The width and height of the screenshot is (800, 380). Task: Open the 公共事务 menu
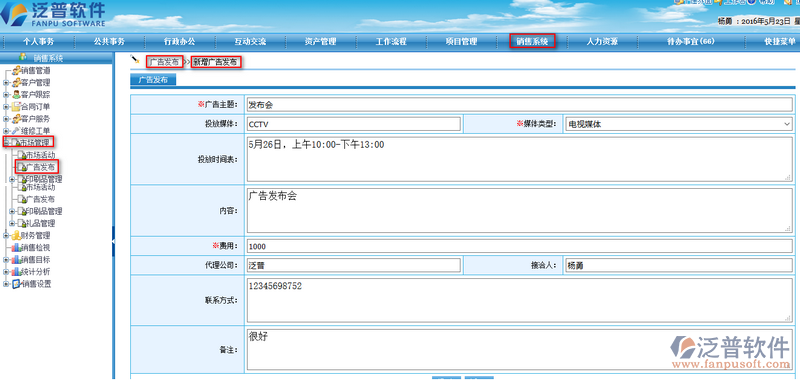(x=109, y=42)
